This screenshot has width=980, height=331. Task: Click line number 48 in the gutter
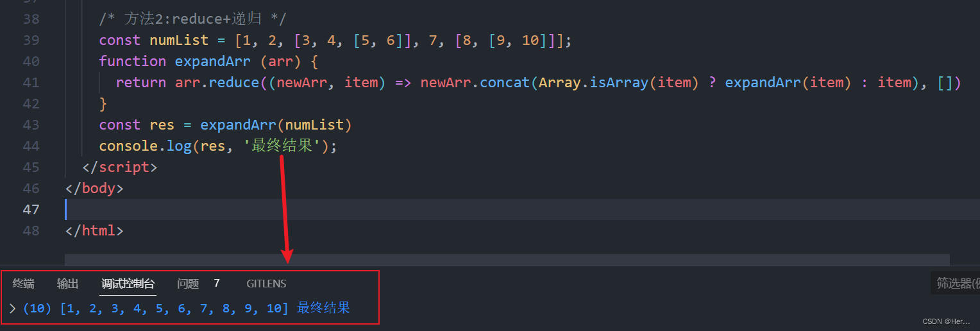[31, 231]
